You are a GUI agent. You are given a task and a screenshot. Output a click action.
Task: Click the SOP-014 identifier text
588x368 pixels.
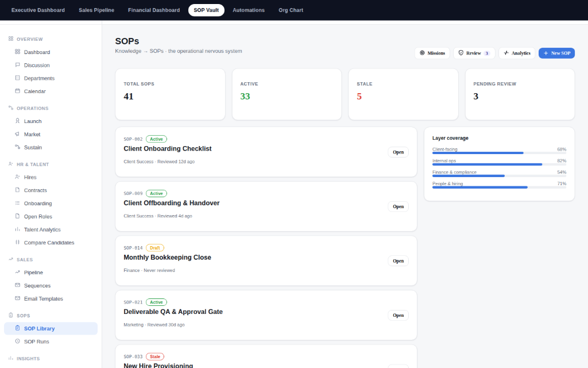[133, 248]
